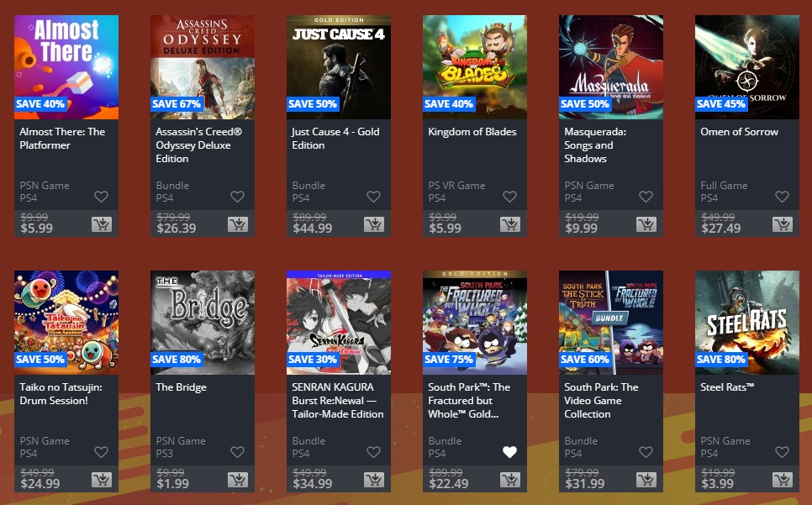Favorite Just Cause 4 with heart icon
The image size is (812, 505).
(373, 197)
